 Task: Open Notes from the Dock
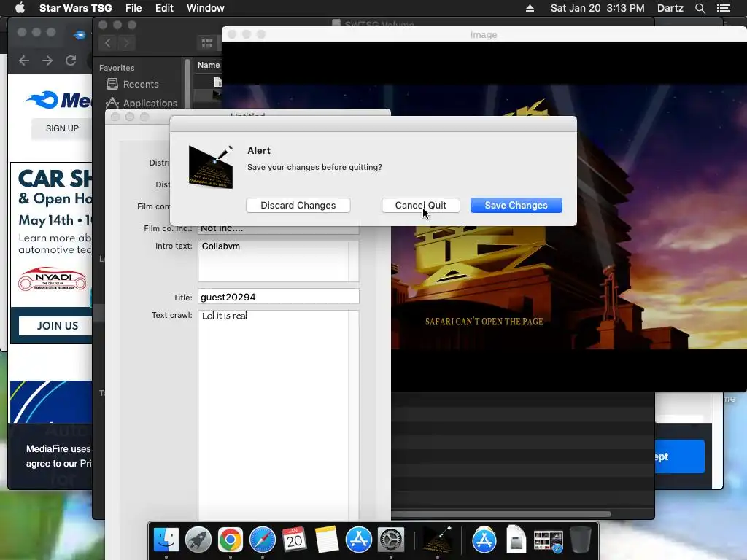pyautogui.click(x=326, y=540)
